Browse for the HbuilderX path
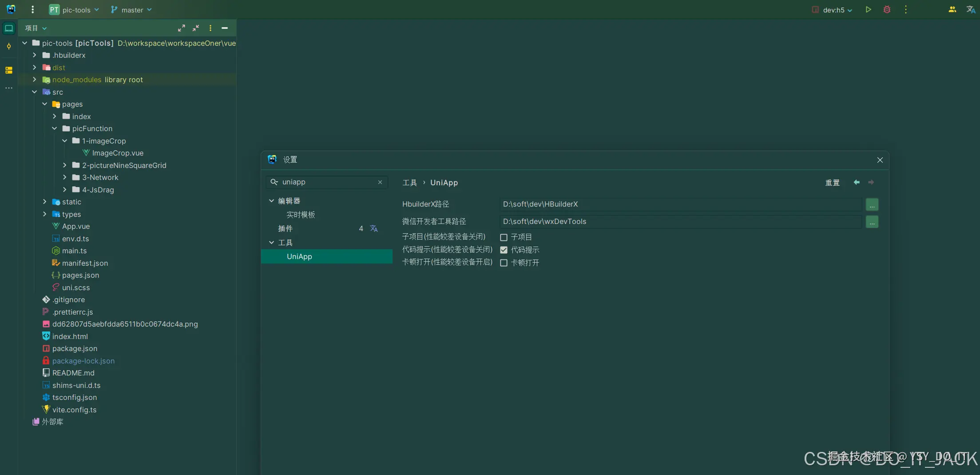Image resolution: width=980 pixels, height=475 pixels. (x=872, y=204)
